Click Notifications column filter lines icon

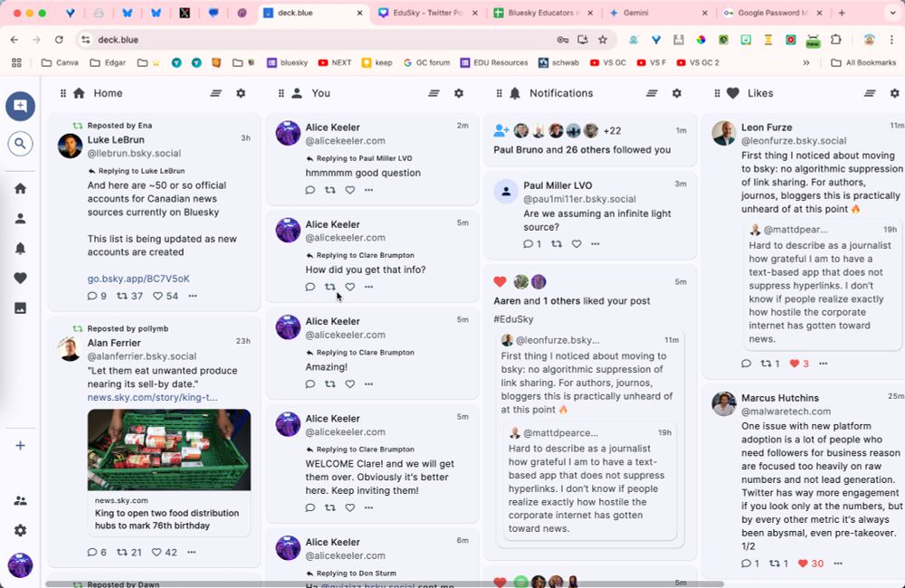click(x=652, y=93)
